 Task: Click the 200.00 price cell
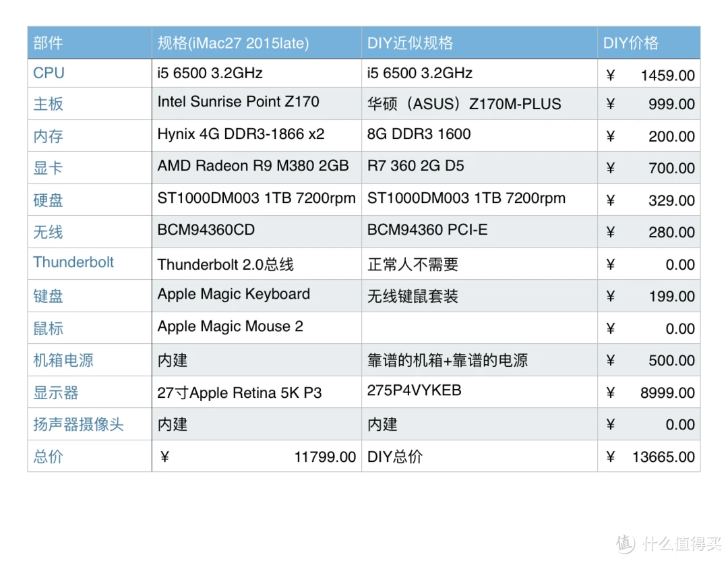tap(649, 136)
